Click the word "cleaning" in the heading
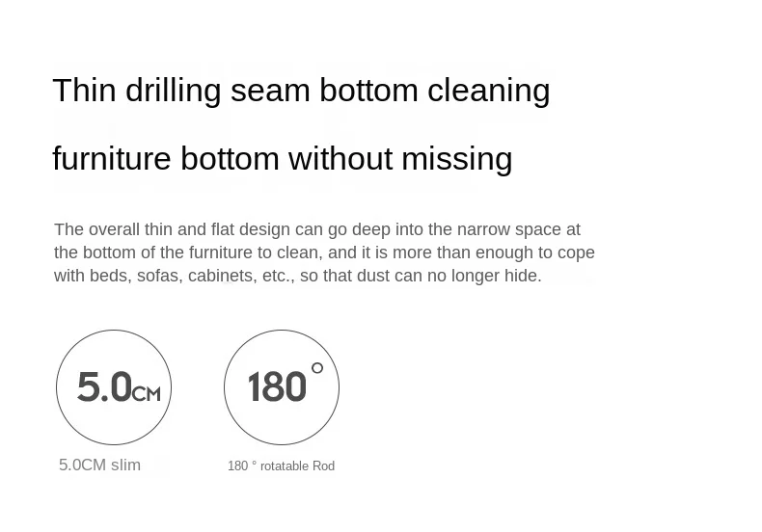 tap(488, 93)
